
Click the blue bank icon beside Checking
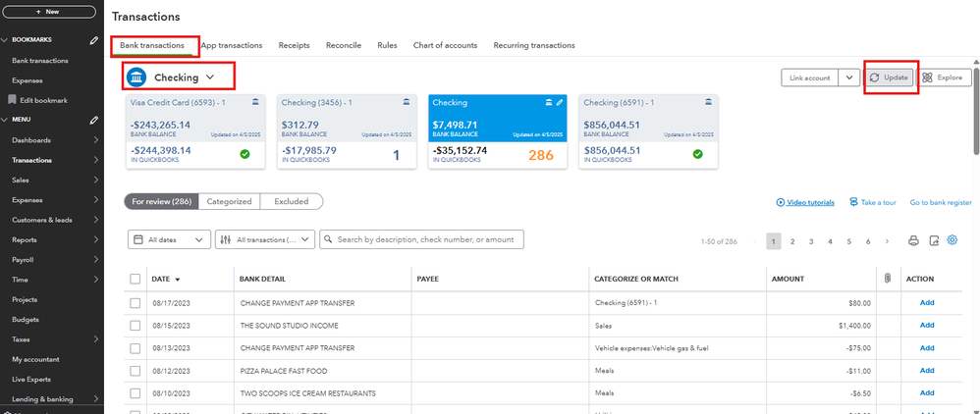click(x=136, y=78)
